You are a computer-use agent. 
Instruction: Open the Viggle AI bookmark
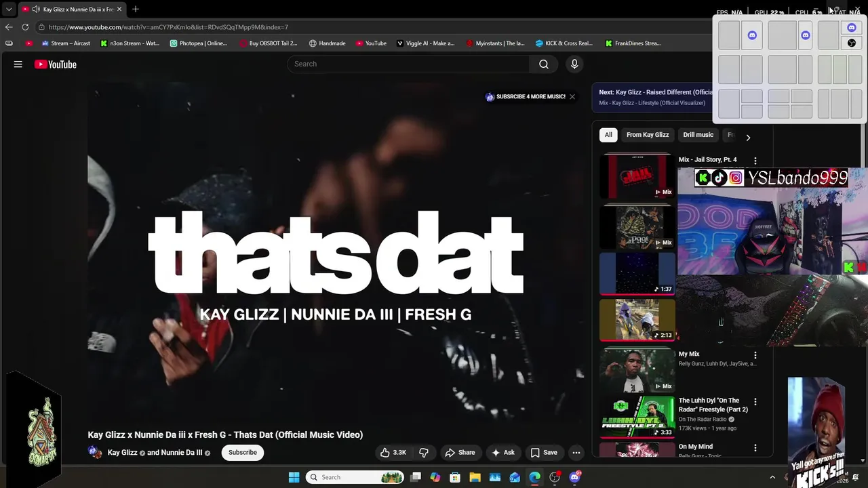click(425, 43)
